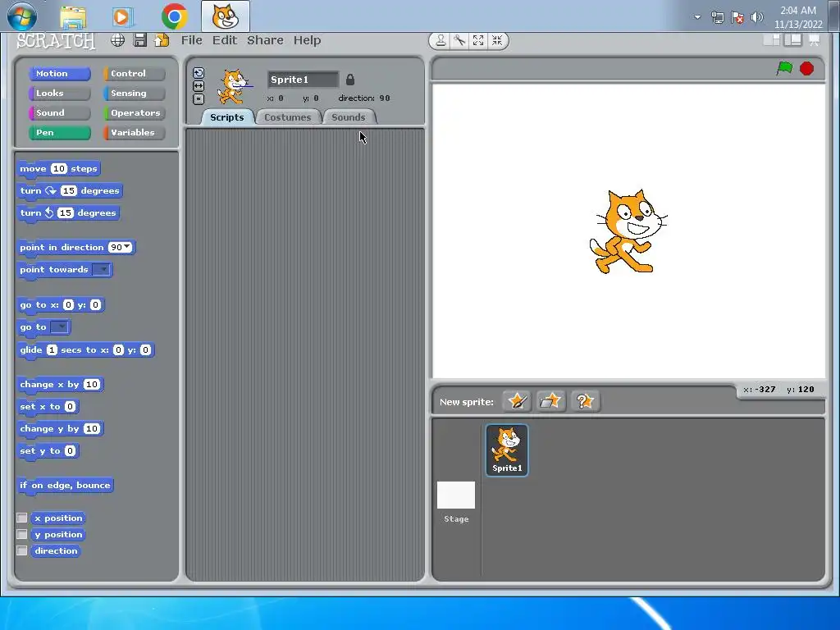Click the set y to 0 block
840x630 pixels.
pyautogui.click(x=48, y=451)
